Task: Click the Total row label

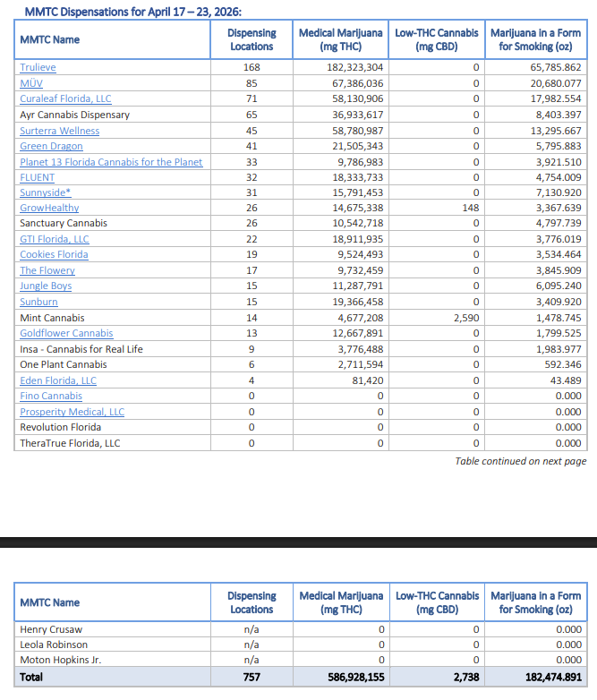Action: point(31,678)
